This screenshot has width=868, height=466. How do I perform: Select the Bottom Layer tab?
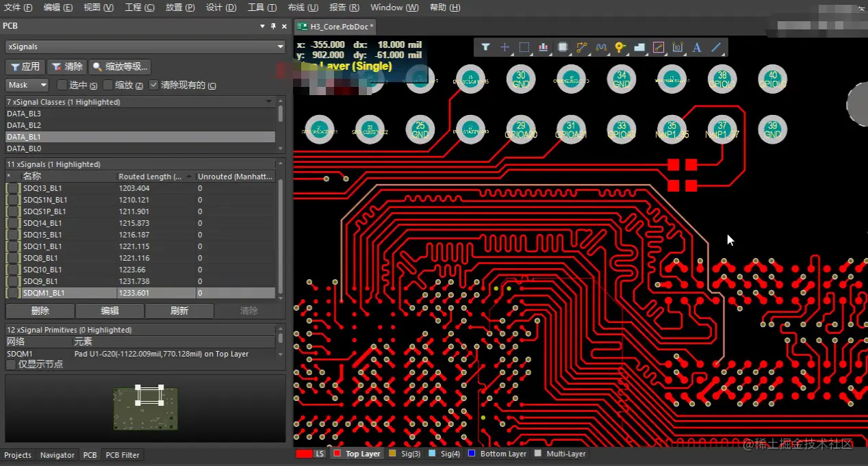(x=498, y=454)
